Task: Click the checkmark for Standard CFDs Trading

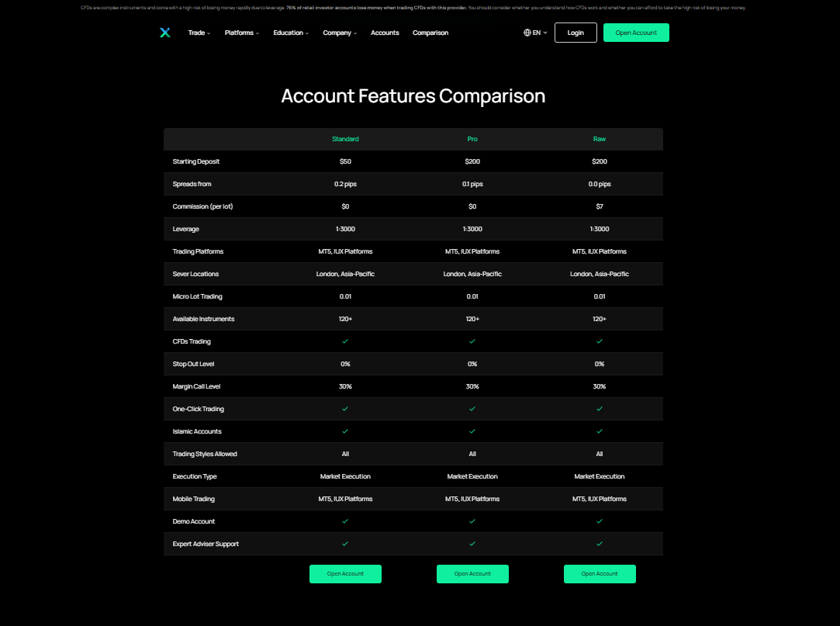Action: coord(345,341)
